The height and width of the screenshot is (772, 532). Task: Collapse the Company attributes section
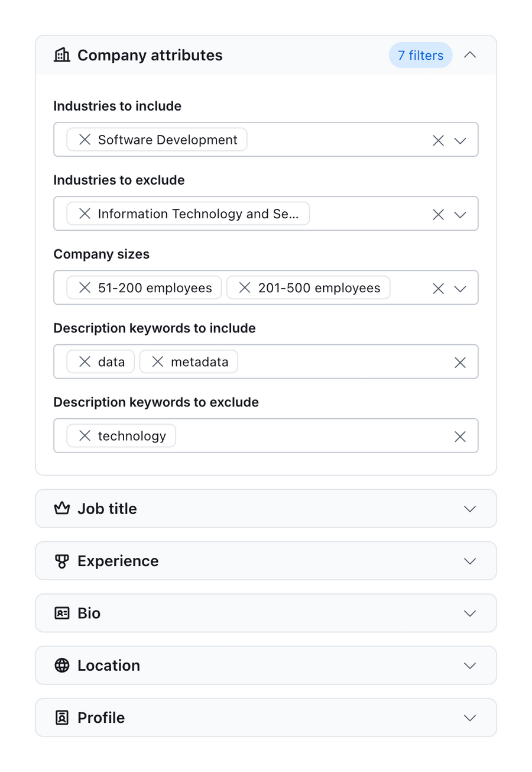click(470, 55)
